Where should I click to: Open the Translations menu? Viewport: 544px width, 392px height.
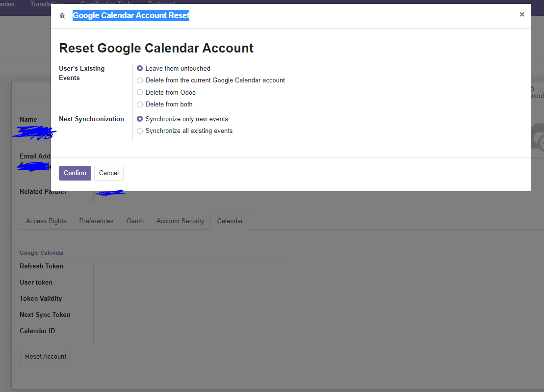[47, 4]
